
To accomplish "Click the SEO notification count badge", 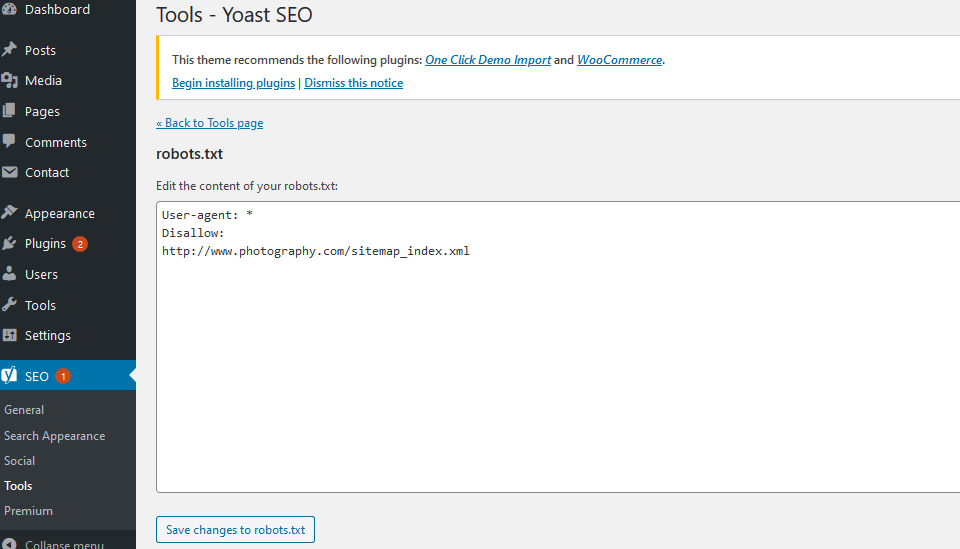I will (62, 376).
